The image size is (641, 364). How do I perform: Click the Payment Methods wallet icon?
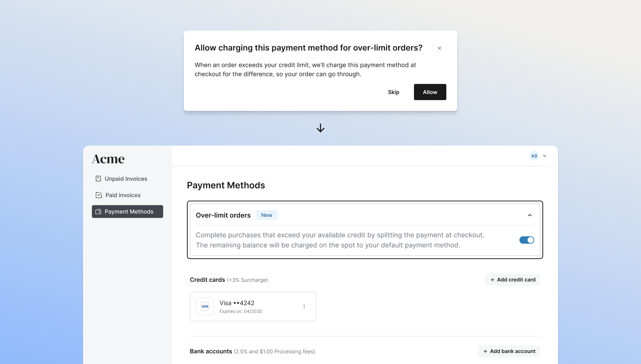tap(99, 212)
